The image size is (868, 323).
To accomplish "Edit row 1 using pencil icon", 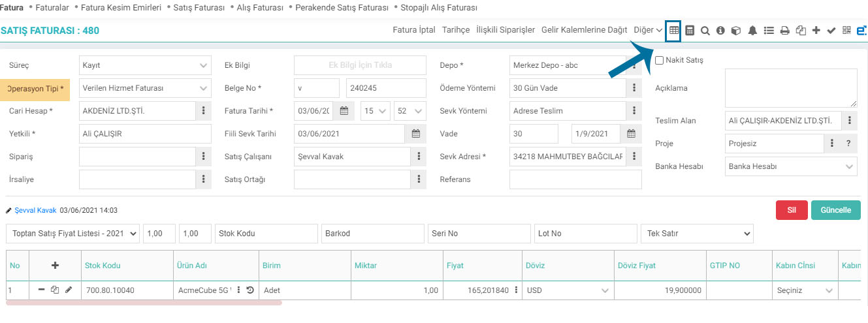I will pyautogui.click(x=69, y=290).
